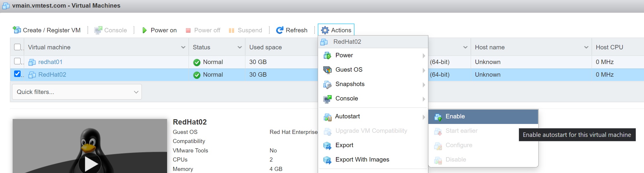Open the RedHat02 virtual machine link

point(52,75)
